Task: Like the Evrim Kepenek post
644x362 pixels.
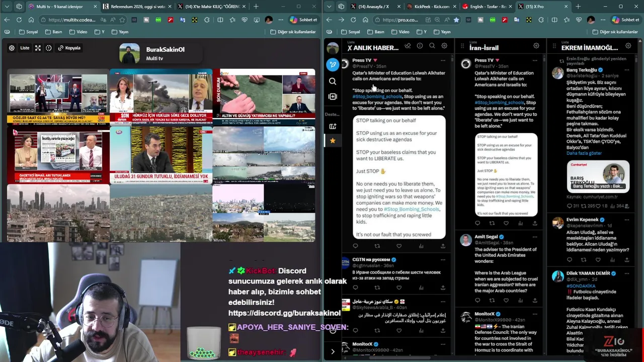Action: coord(598,260)
